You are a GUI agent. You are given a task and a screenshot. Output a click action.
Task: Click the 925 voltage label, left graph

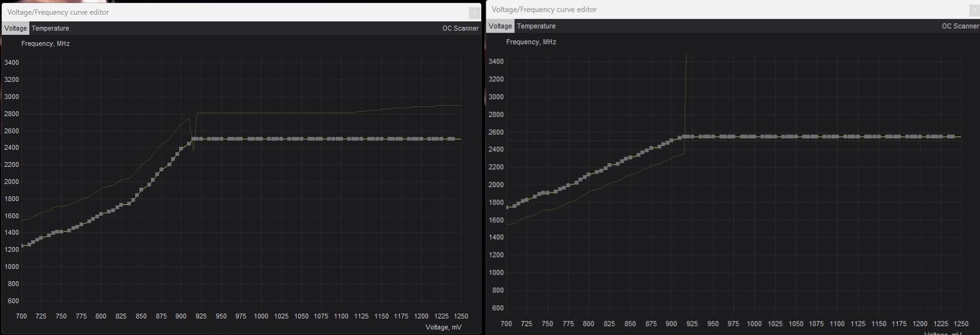pos(201,316)
